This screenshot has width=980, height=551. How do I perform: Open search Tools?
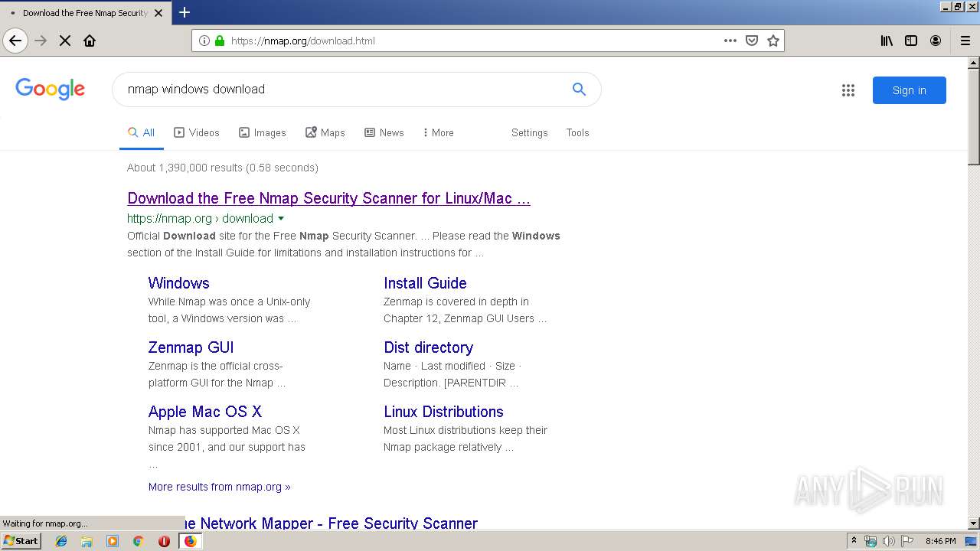pos(578,132)
